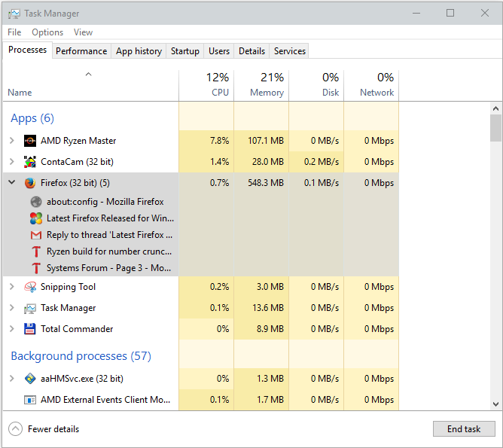This screenshot has height=448, width=503.
Task: Click the 0.2 MB/s ContaCam disk value
Action: pyautogui.click(x=322, y=162)
